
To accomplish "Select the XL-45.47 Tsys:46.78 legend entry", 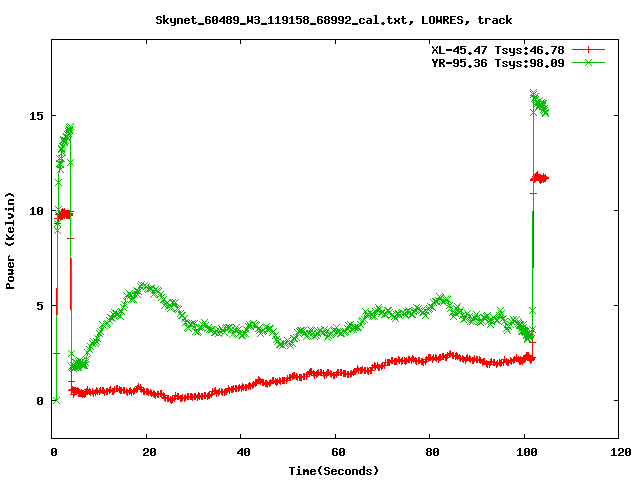I will (498, 50).
